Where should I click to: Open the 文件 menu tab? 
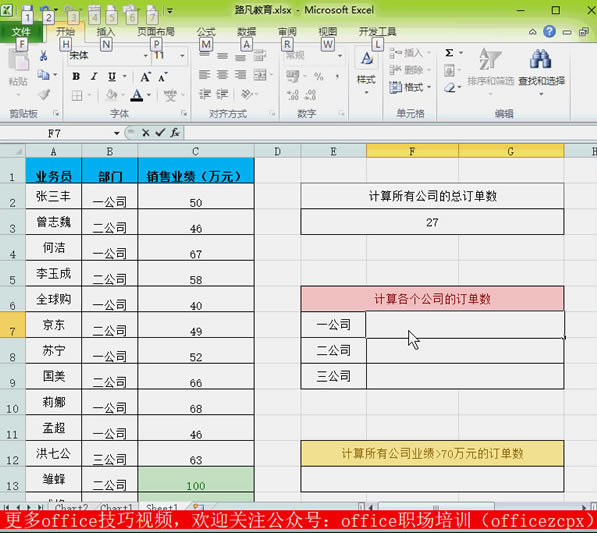click(x=21, y=32)
